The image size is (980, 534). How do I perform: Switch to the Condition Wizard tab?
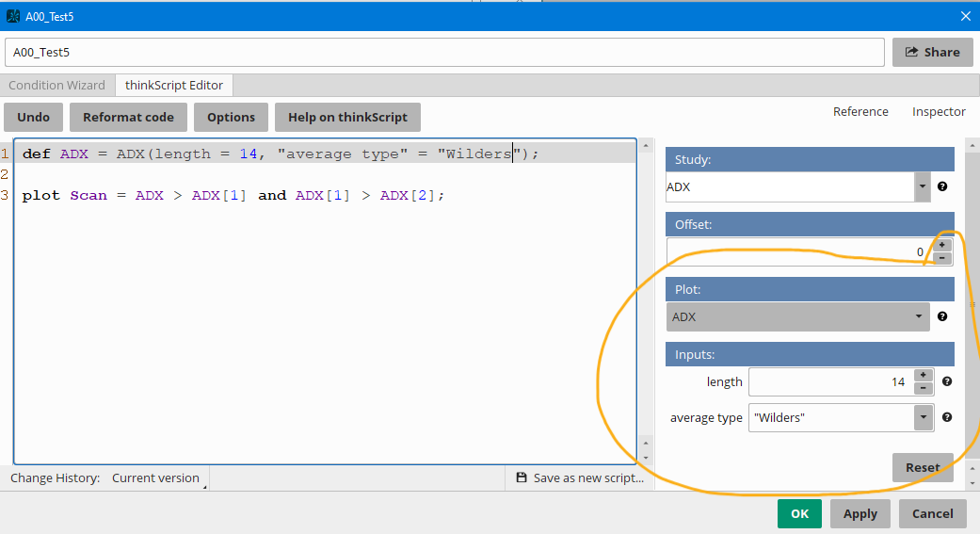57,85
